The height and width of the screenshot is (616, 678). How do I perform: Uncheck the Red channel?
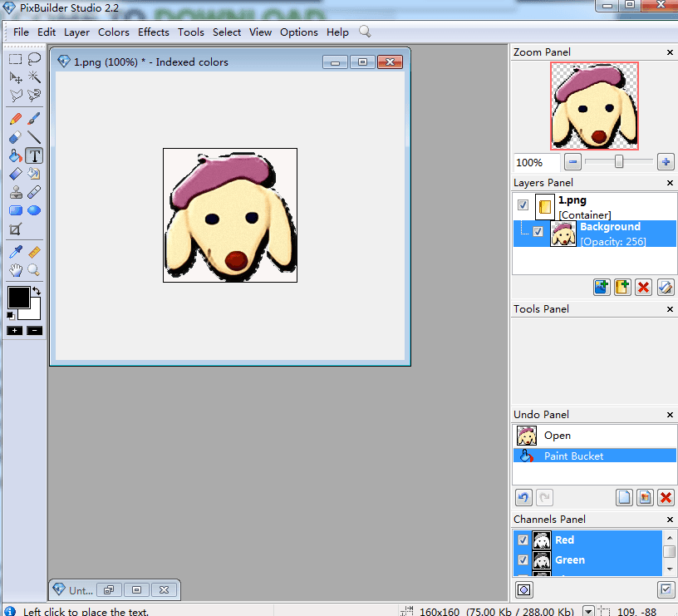click(x=523, y=540)
